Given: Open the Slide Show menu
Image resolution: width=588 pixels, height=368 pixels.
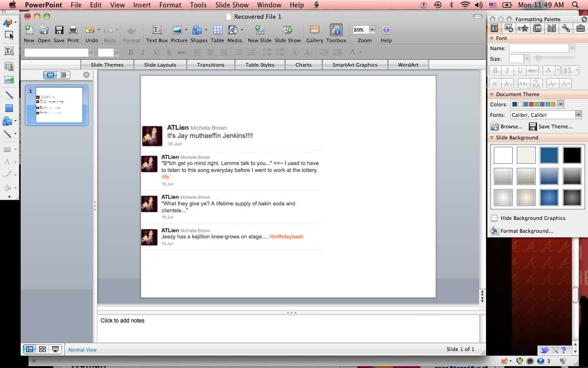Looking at the screenshot, I should coord(232,5).
